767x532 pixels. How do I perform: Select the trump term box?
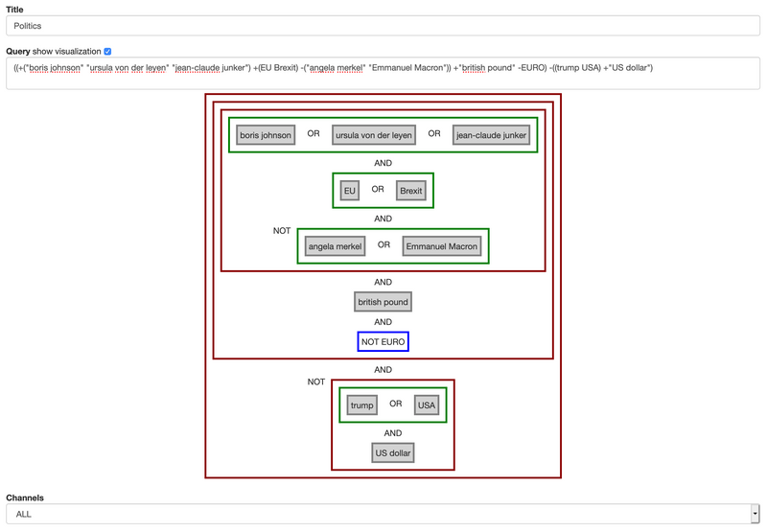click(x=361, y=405)
